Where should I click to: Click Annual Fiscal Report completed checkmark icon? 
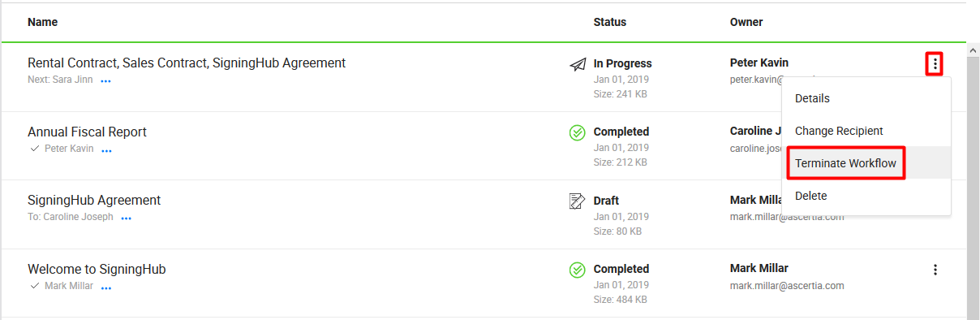pos(578,132)
